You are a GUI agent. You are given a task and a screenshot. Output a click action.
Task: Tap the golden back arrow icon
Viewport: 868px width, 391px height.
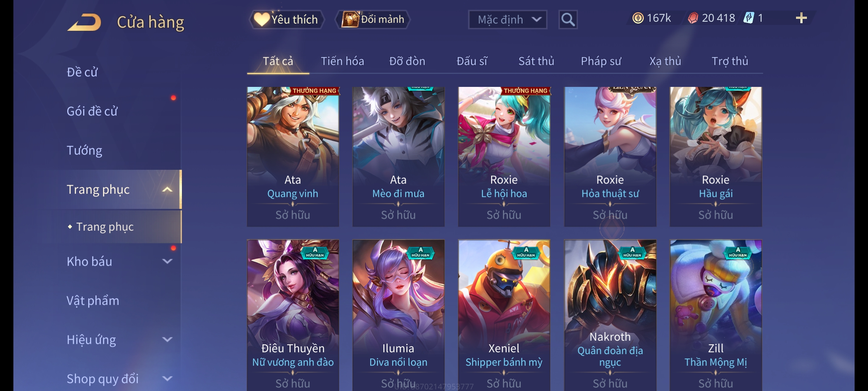[x=84, y=22]
